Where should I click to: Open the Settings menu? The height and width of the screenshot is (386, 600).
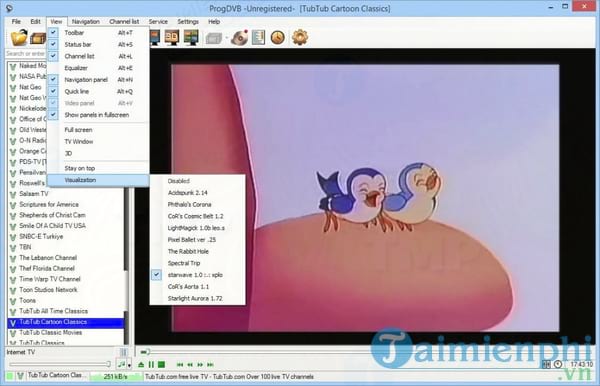click(x=188, y=21)
